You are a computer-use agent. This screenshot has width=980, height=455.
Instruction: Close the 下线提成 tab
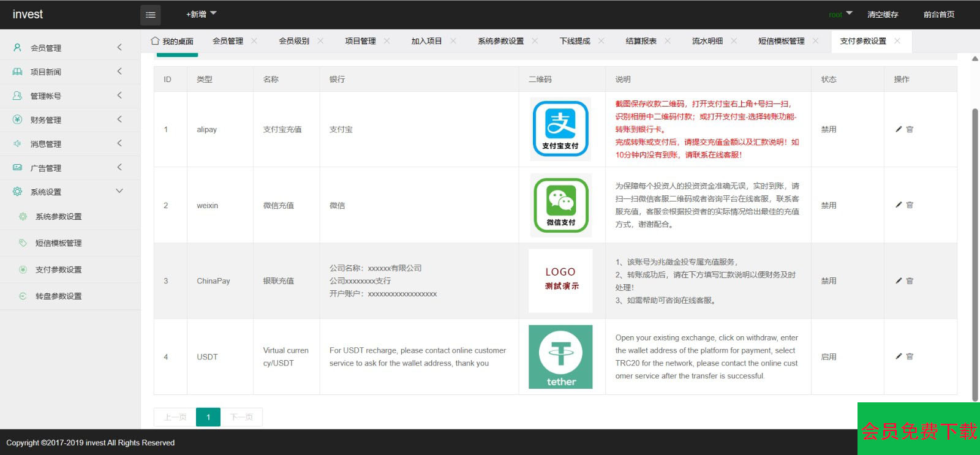click(x=601, y=41)
